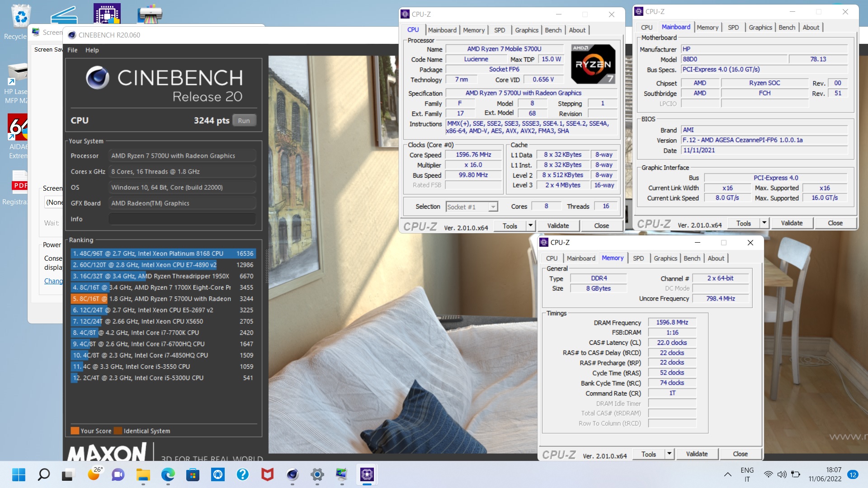Open the Tools dropdown arrow in CPU-Z CPU window

tap(530, 225)
